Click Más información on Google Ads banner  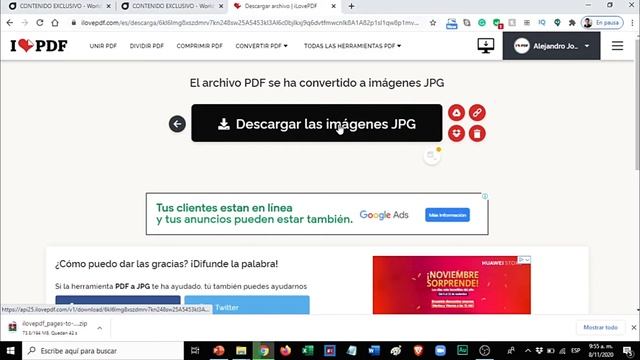pos(447,215)
